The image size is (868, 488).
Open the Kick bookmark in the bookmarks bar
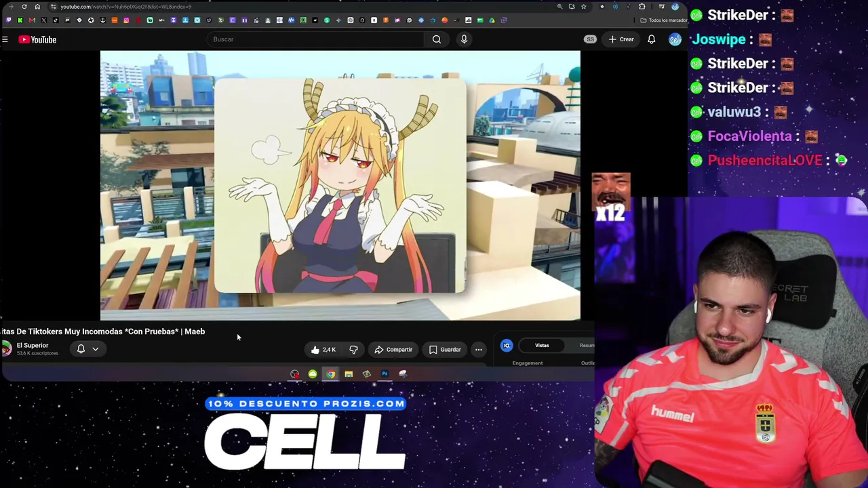point(20,20)
